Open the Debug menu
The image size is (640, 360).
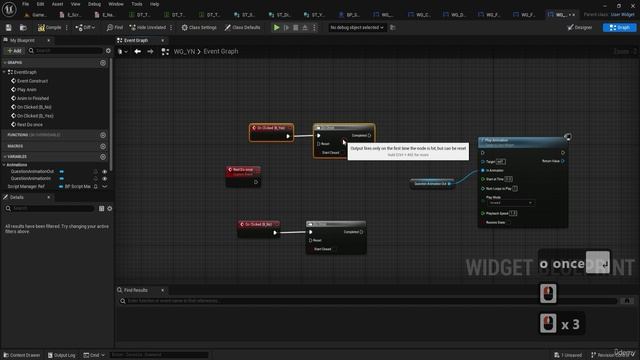94,4
